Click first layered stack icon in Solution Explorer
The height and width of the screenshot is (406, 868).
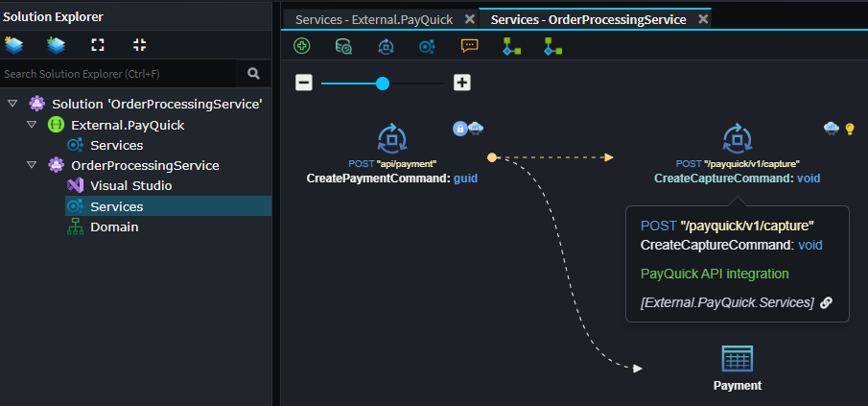coord(13,45)
